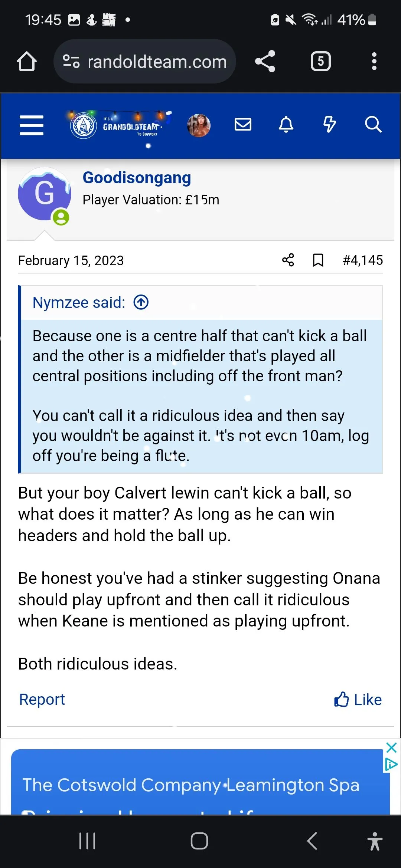The height and width of the screenshot is (868, 401).
Task: Open the forum hamburger menu
Action: point(32,125)
